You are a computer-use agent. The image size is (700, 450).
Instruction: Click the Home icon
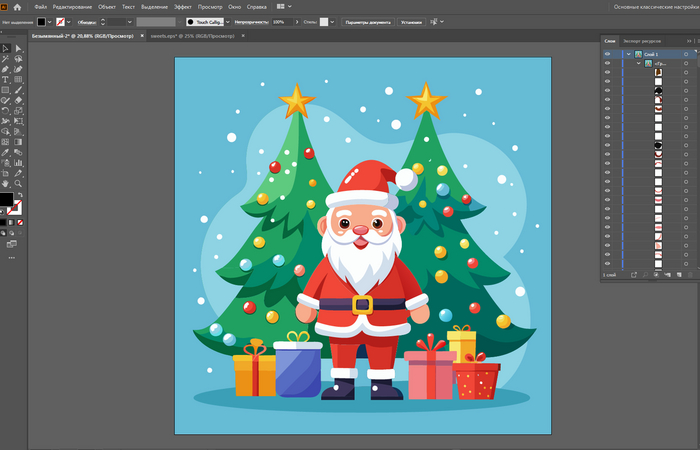coord(17,7)
